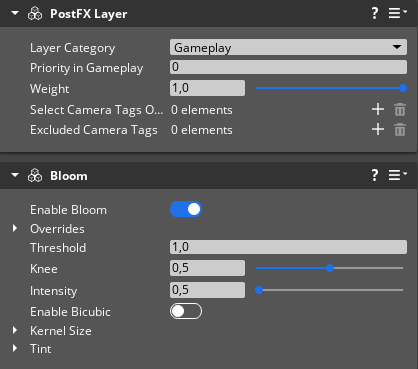418x369 pixels.
Task: Collapse the PostFX Layer section
Action: coord(15,13)
